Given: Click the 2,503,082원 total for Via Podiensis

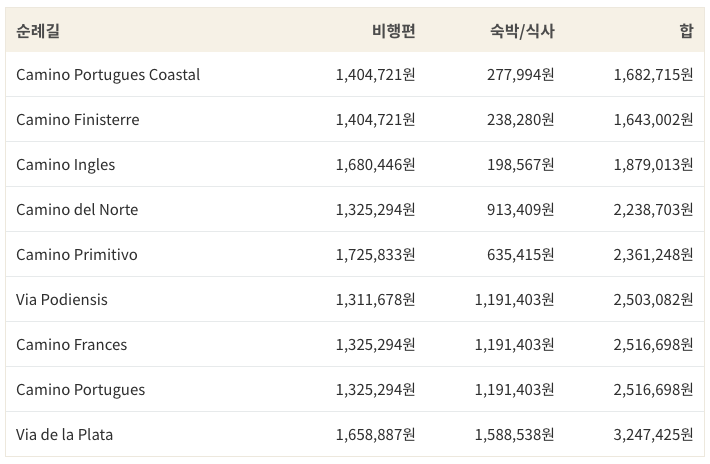Looking at the screenshot, I should tap(653, 300).
